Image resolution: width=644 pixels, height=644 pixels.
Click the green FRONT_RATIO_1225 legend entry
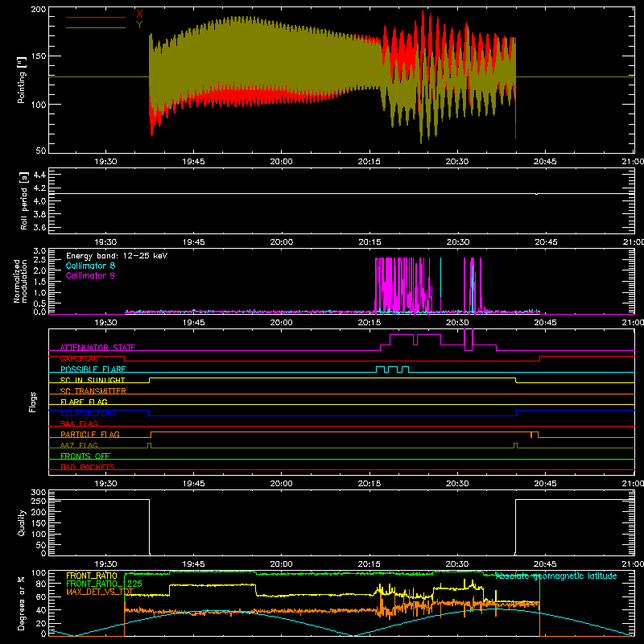point(104,584)
